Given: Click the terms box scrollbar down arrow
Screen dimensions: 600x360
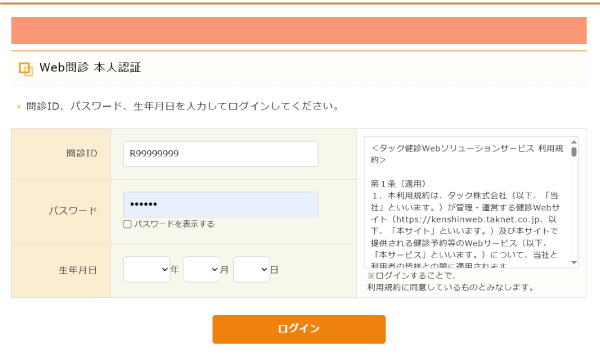Looking at the screenshot, I should click(x=574, y=262).
